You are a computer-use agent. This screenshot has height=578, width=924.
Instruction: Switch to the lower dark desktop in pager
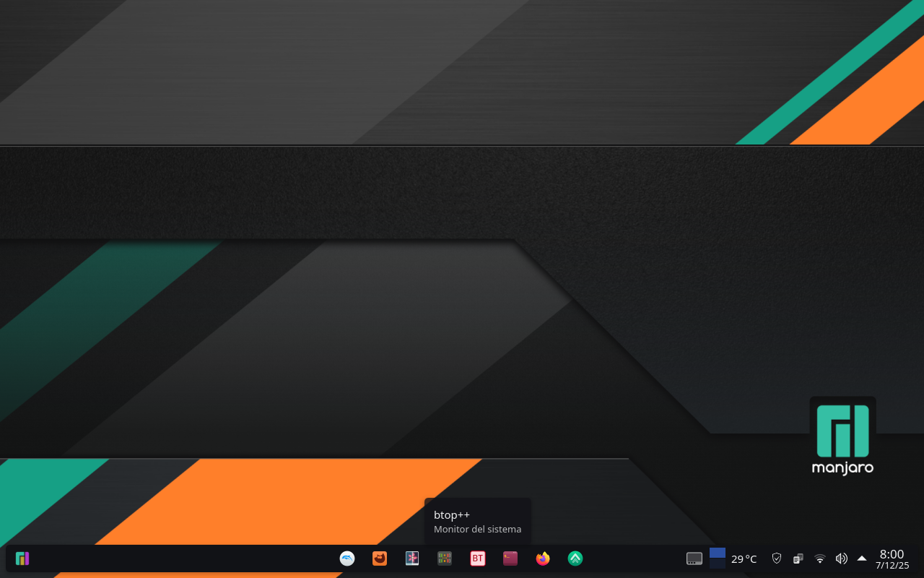[x=718, y=564]
